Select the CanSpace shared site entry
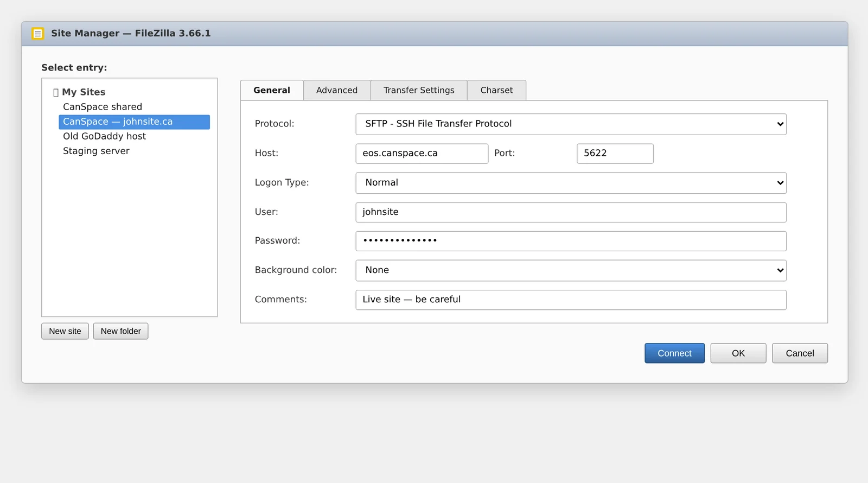868x483 pixels. click(103, 107)
